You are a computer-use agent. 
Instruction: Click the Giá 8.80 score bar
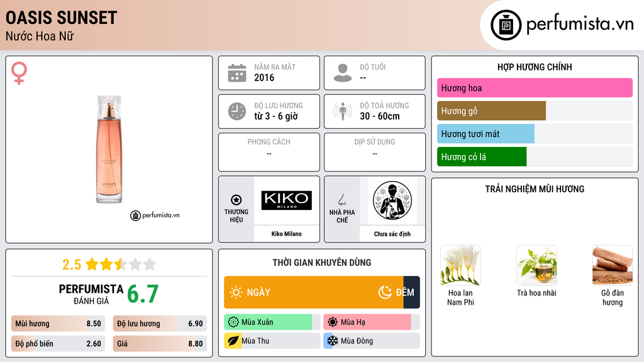160,344
